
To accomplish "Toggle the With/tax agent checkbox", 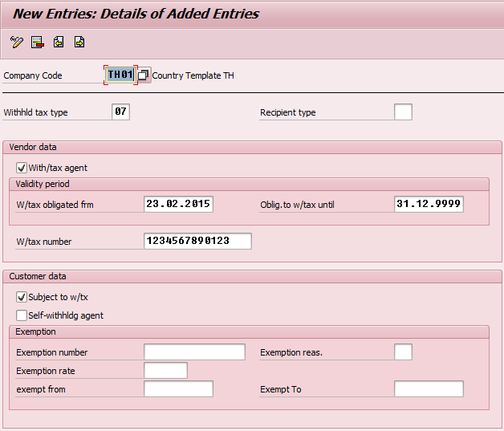I will (22, 168).
